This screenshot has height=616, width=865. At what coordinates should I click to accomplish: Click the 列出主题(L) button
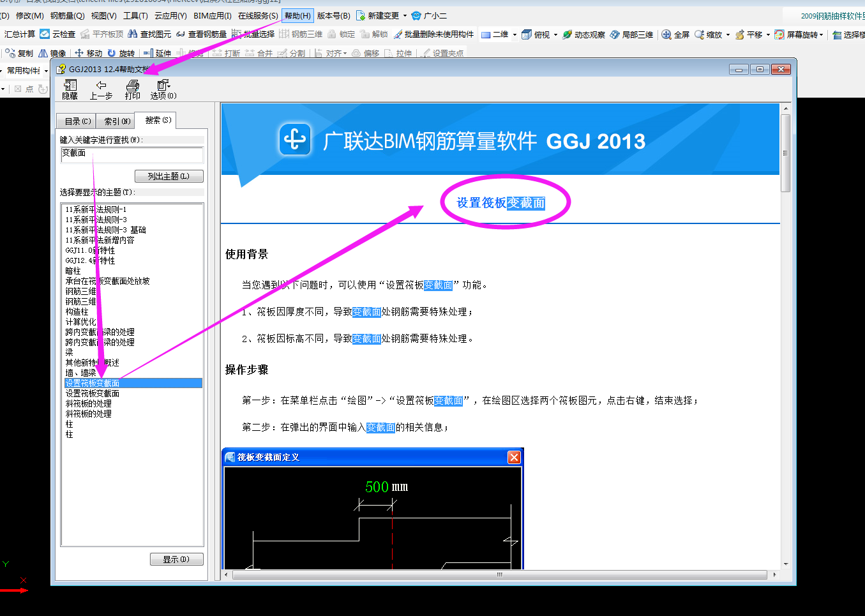(169, 176)
